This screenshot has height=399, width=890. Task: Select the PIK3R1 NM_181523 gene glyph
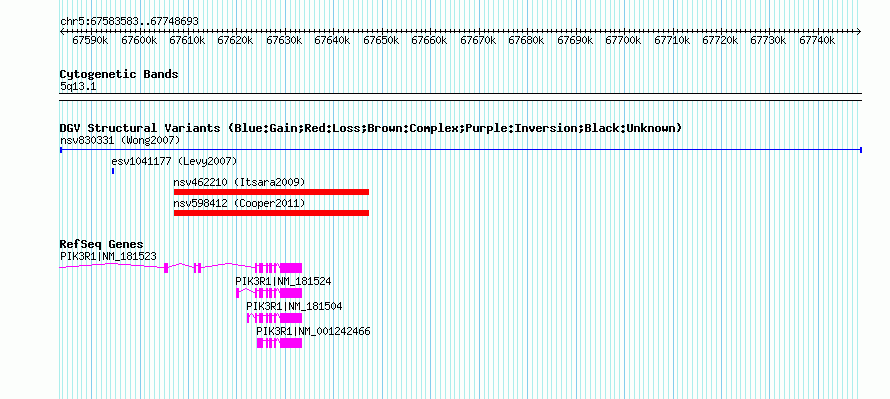click(180, 268)
